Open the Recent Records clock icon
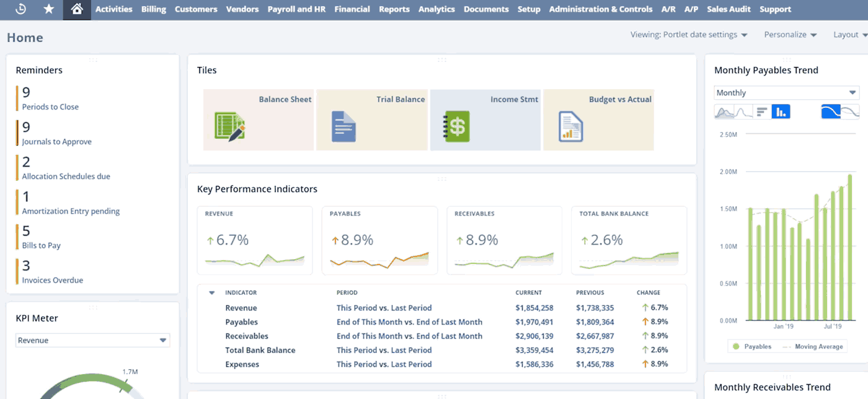Screen dimensions: 868x399 [x=20, y=9]
